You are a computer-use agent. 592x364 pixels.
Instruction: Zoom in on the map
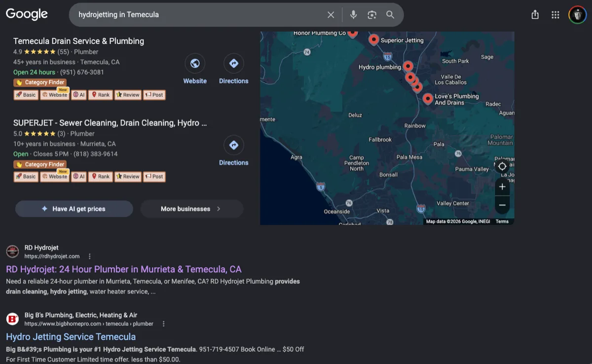[x=502, y=187]
